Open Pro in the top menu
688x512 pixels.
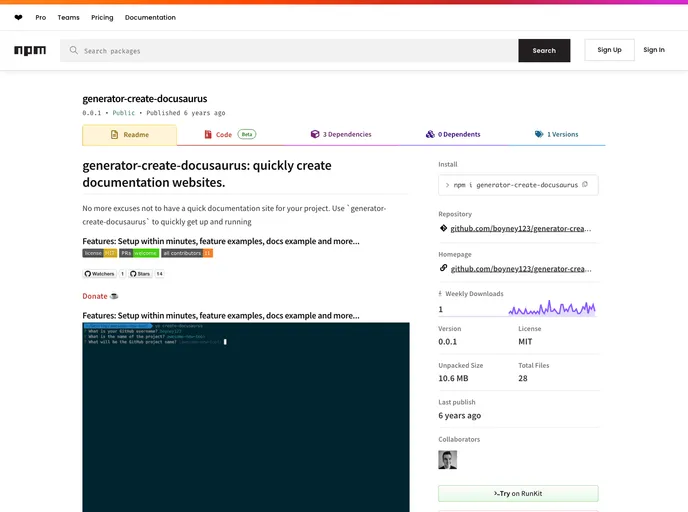pyautogui.click(x=41, y=18)
